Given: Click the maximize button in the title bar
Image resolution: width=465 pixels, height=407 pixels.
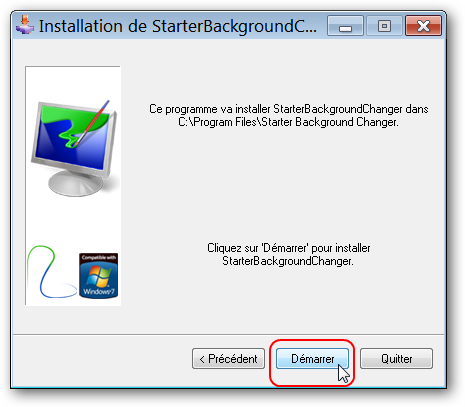Looking at the screenshot, I should (x=384, y=26).
